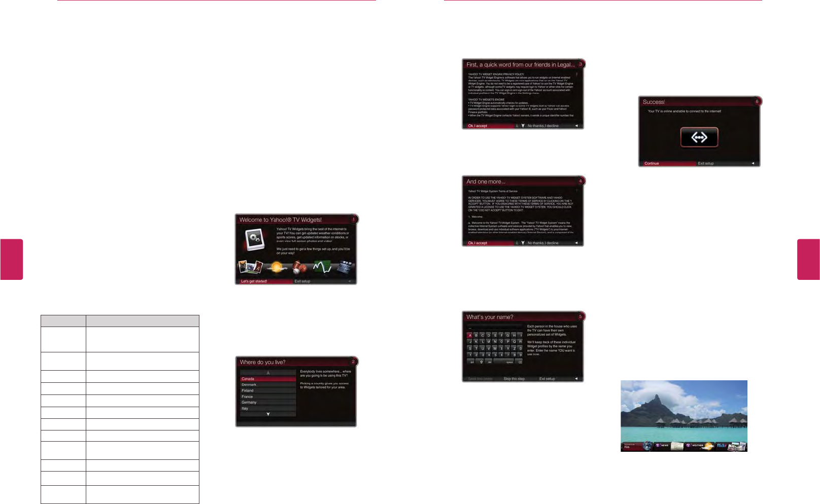Select Denmark in the country list

268,385
